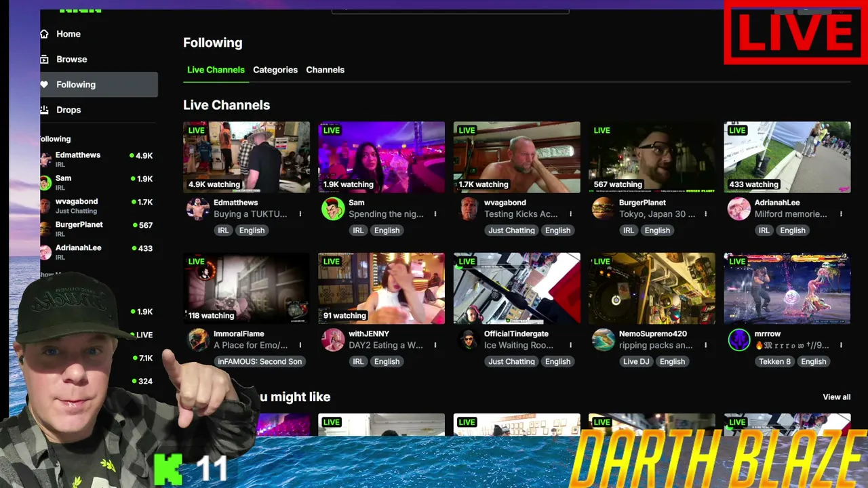Image resolution: width=868 pixels, height=488 pixels.
Task: Click the Browse icon in the sidebar
Action: pos(45,59)
